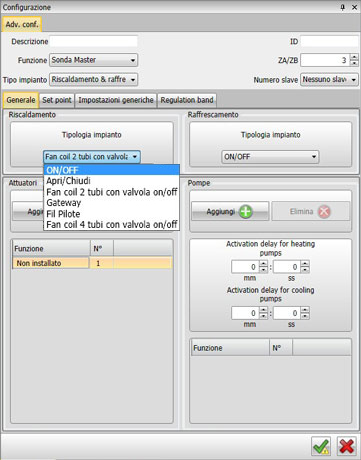Screen dimensions: 361x460
Task: Decrease the ZA/ZB value with the down arrow
Action: pos(354,63)
